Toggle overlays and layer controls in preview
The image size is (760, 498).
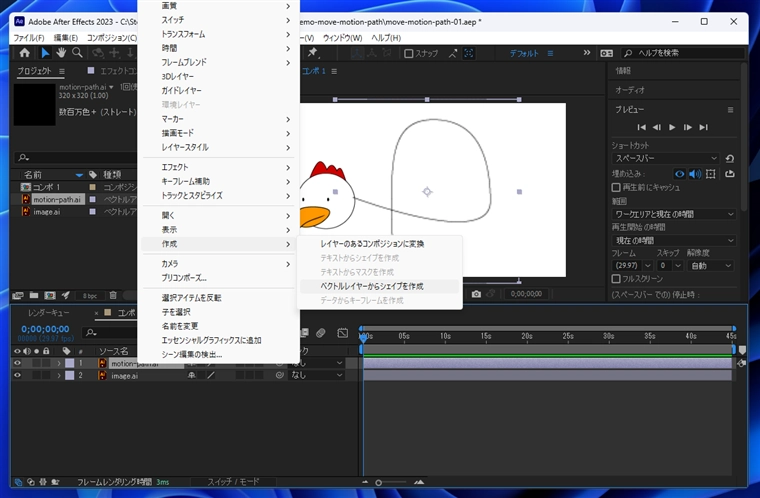pyautogui.click(x=711, y=174)
